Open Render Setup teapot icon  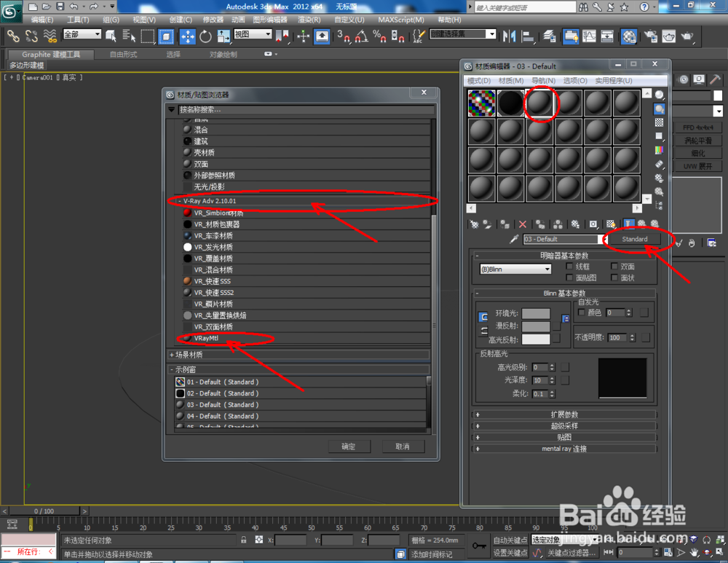click(650, 36)
